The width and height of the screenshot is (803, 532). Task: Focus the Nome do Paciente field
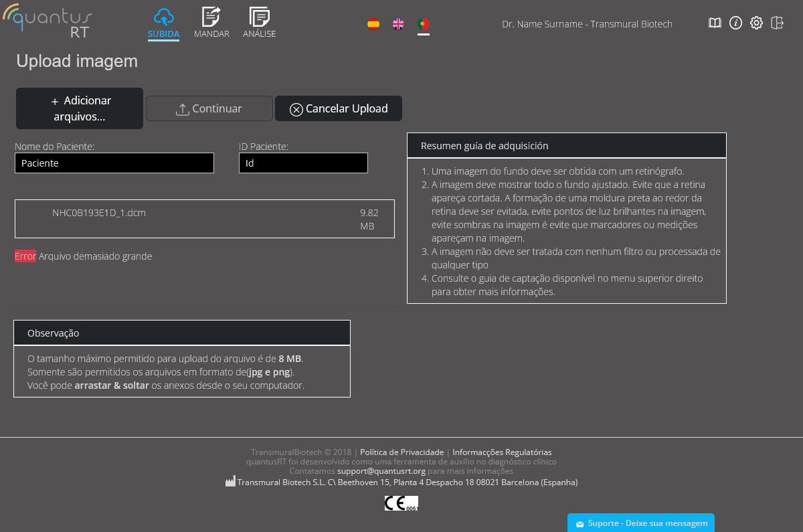point(114,163)
